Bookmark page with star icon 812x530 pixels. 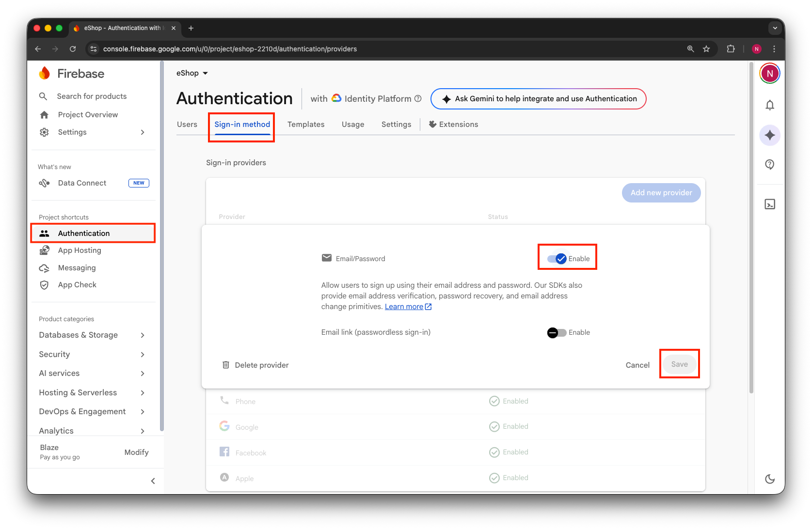point(706,49)
